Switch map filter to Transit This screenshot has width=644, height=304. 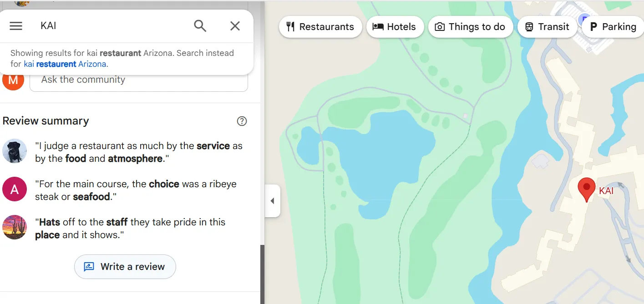547,27
